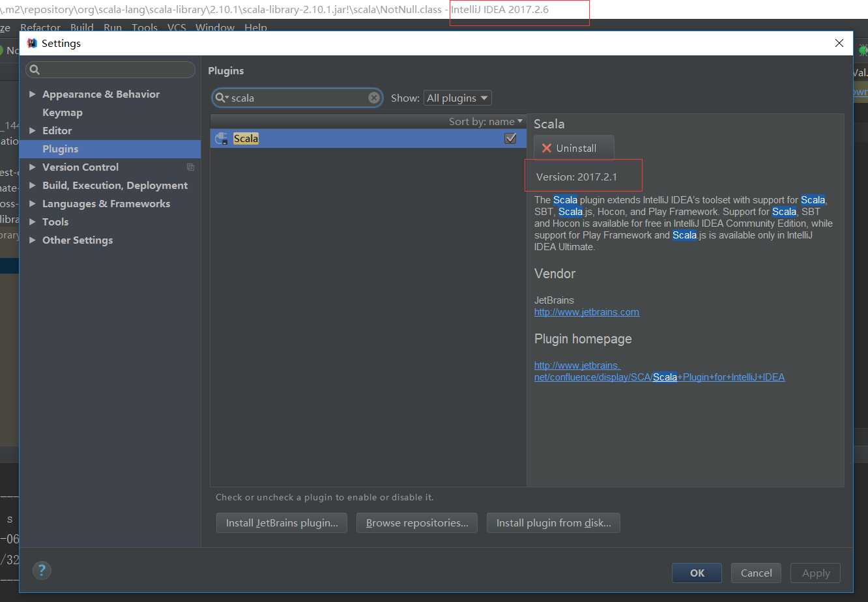Open the Scala plugin homepage link

659,371
